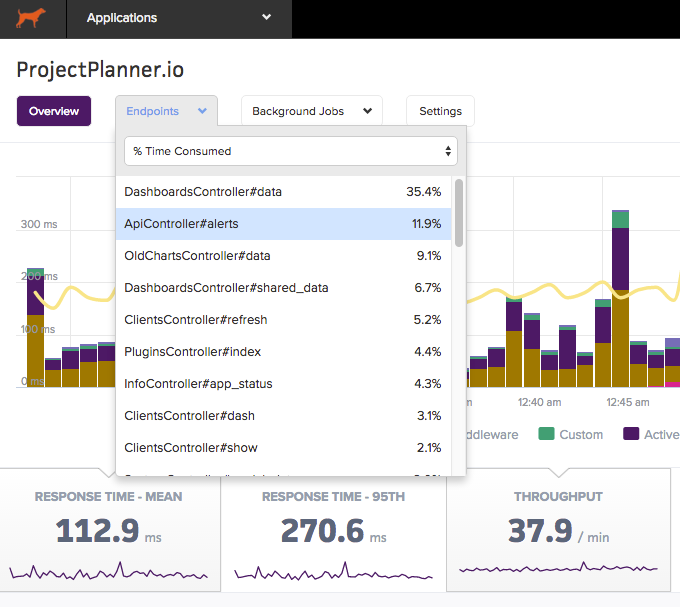
Task: Choose DashboardsController#data endpoint
Action: [283, 192]
